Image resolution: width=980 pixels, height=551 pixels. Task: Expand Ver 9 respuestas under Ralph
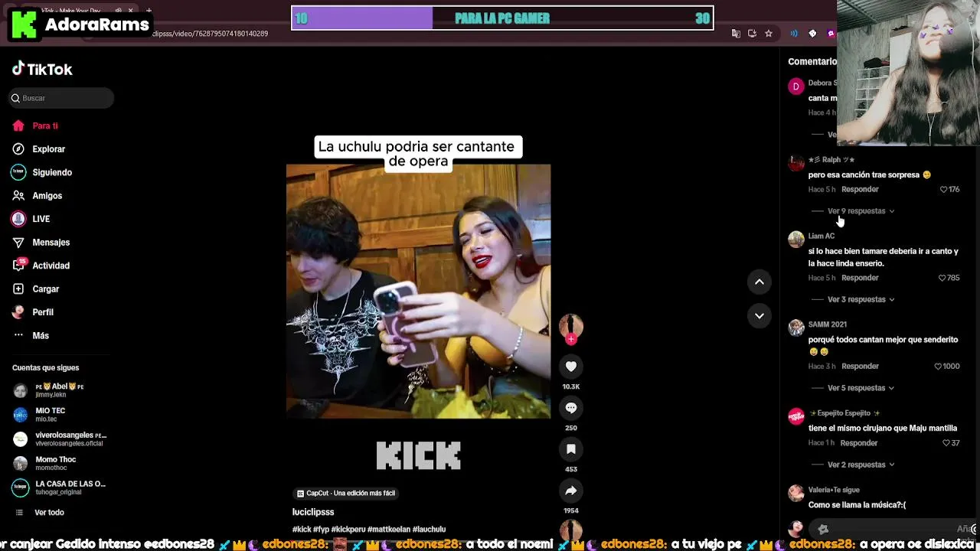861,211
